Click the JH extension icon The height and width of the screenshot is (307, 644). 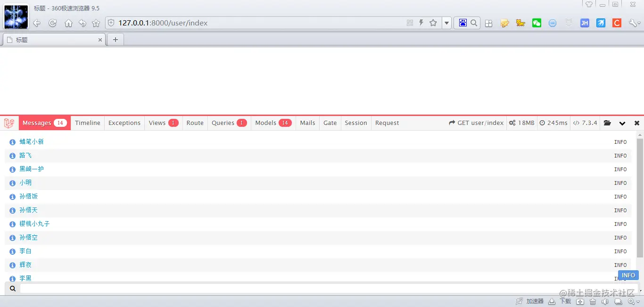585,23
